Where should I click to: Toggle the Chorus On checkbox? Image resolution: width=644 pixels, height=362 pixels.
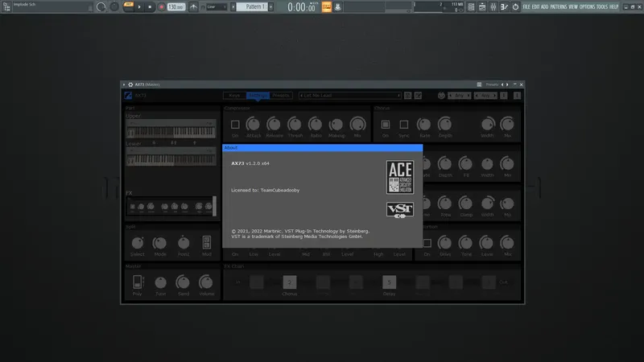point(386,125)
